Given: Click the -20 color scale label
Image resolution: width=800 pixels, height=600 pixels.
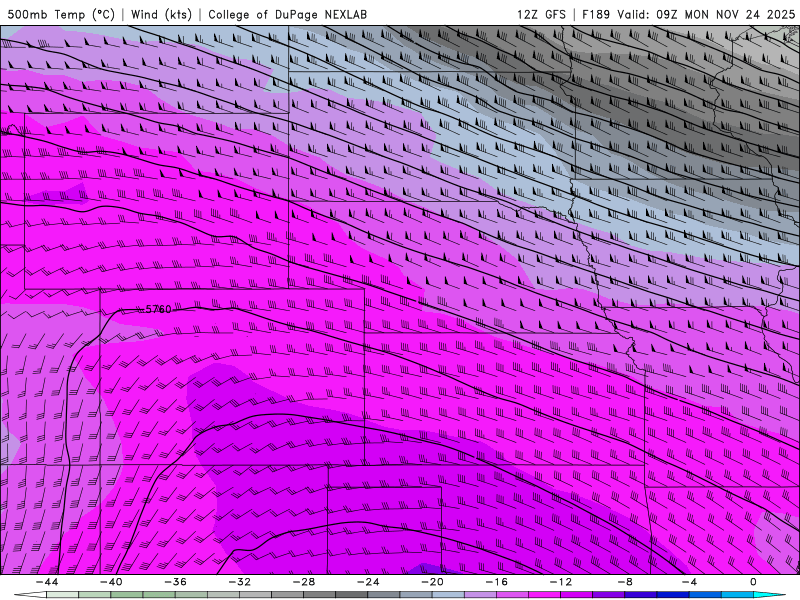Looking at the screenshot, I should pyautogui.click(x=432, y=582).
